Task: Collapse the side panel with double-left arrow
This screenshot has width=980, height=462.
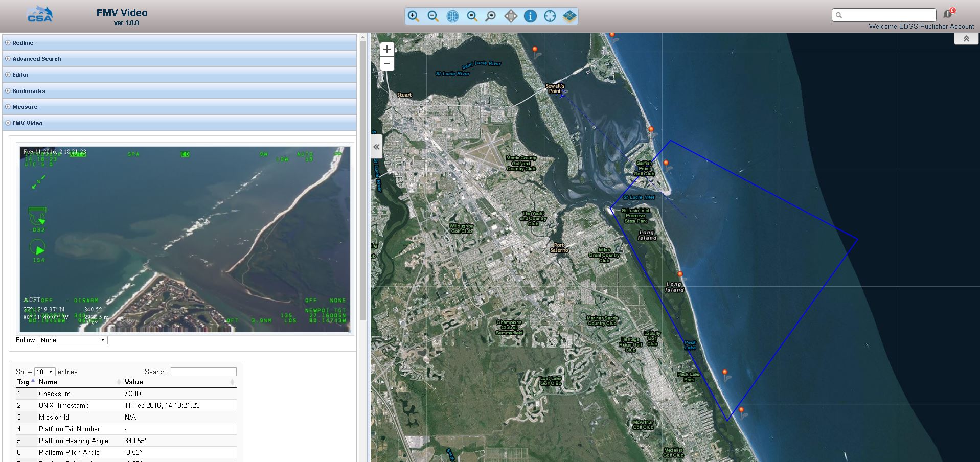Action: (x=376, y=147)
